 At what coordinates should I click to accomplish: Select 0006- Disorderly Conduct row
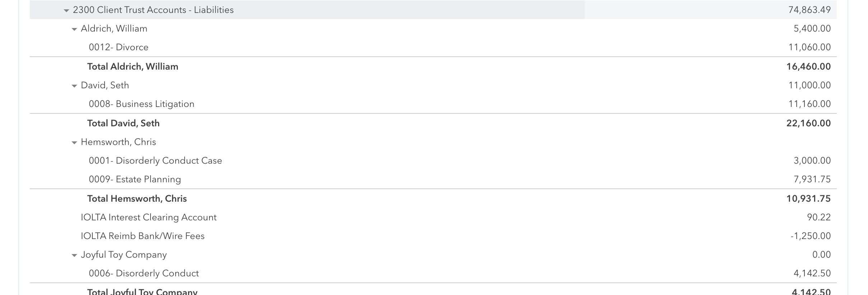[x=144, y=273]
